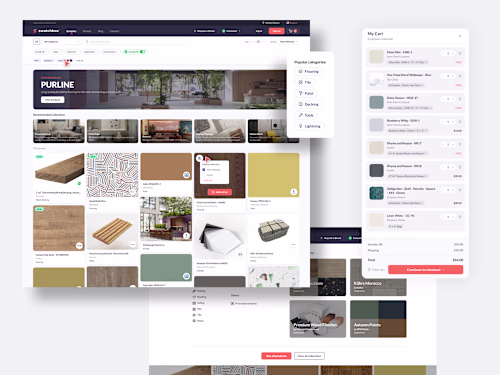Open the All Categories dropdown

click(62, 42)
